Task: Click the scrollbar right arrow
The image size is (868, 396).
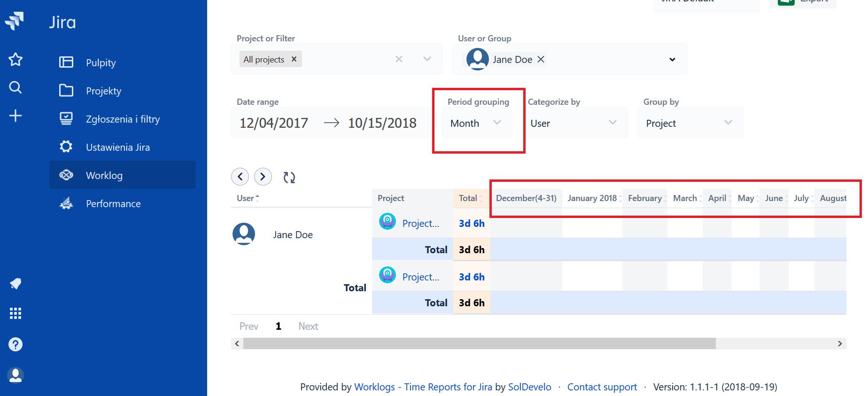Action: [840, 343]
